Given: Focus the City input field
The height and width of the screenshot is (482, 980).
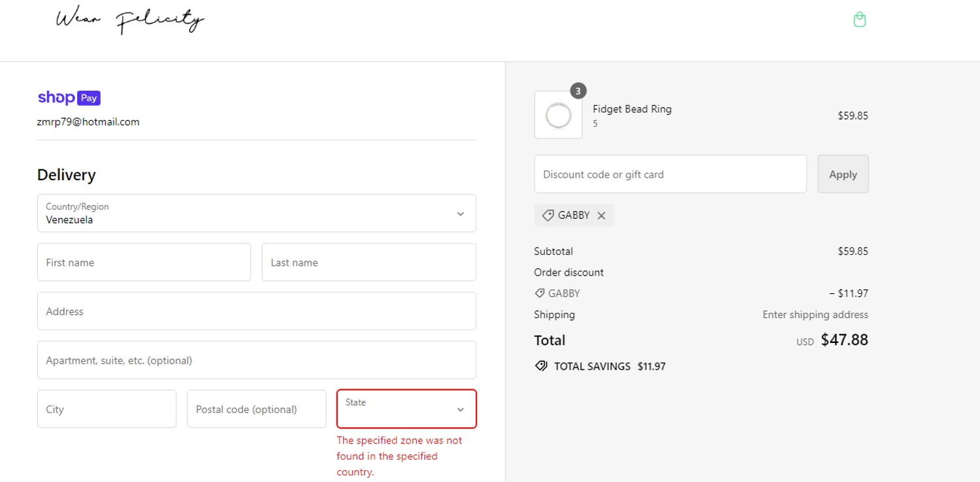Looking at the screenshot, I should pyautogui.click(x=106, y=409).
